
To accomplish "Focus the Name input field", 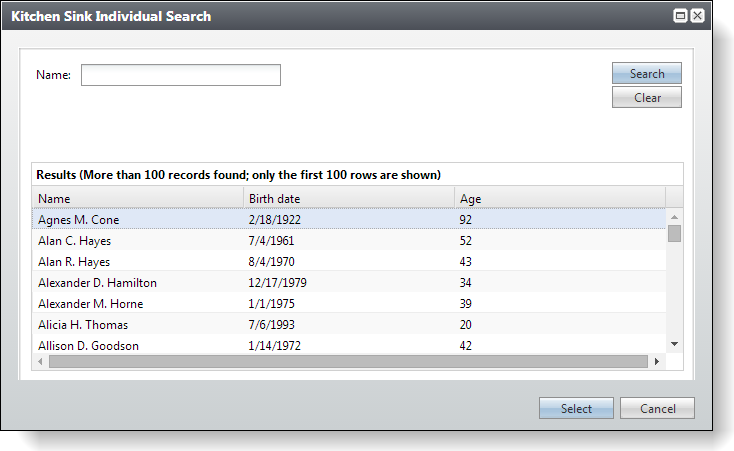I will click(181, 75).
